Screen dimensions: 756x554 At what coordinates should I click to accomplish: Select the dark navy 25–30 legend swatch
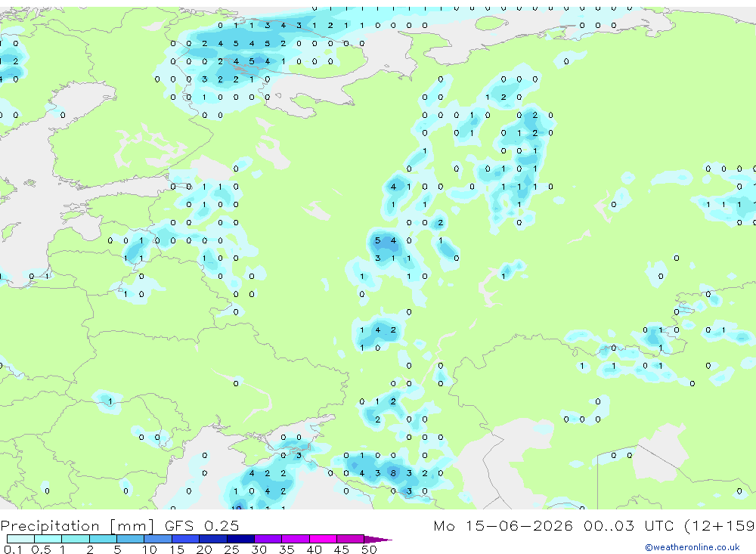click(x=240, y=539)
